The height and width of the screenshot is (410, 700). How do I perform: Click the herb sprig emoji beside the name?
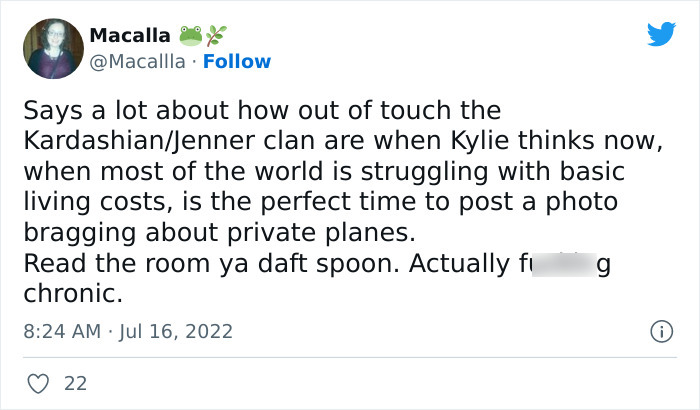[x=215, y=35]
